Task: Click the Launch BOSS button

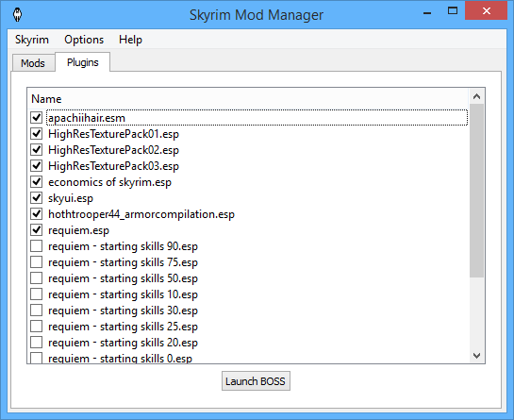Action: [256, 381]
